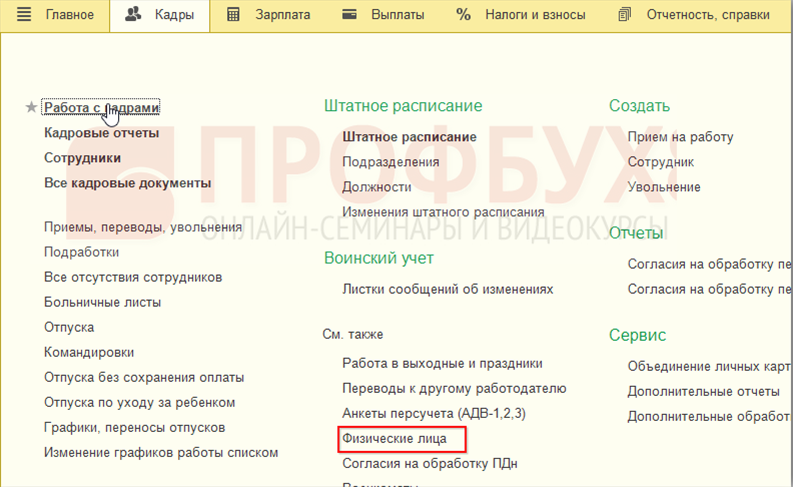Create Увольнение document from Создать section
Image resolution: width=793 pixels, height=487 pixels.
point(664,187)
